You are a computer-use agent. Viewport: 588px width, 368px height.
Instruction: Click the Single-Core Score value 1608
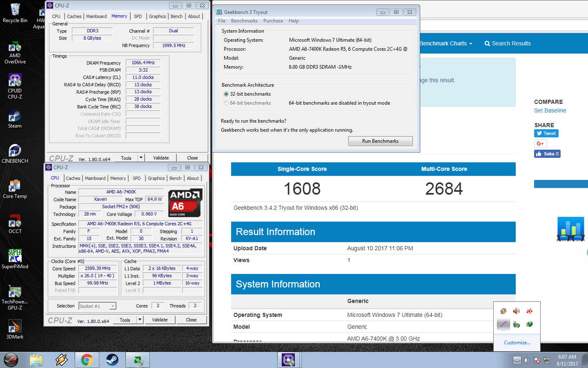(x=302, y=189)
